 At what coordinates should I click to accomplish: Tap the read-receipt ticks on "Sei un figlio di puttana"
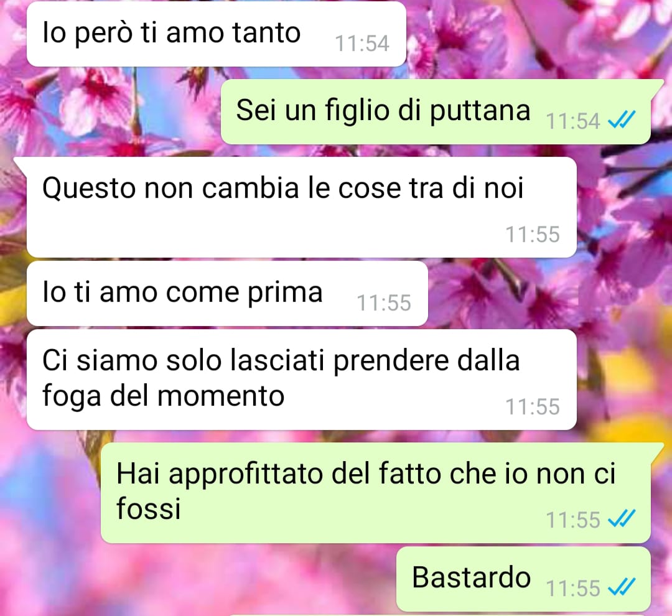(x=622, y=119)
